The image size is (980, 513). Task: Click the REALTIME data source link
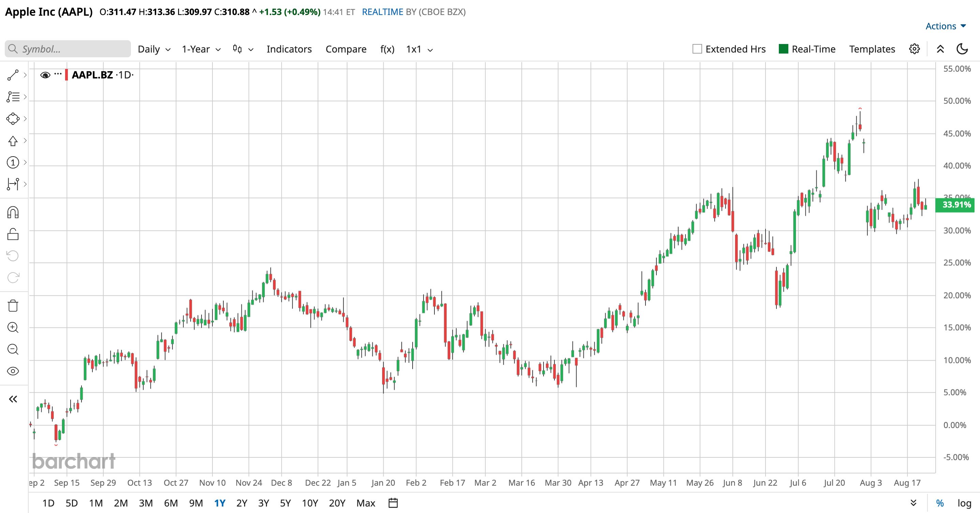tap(382, 12)
